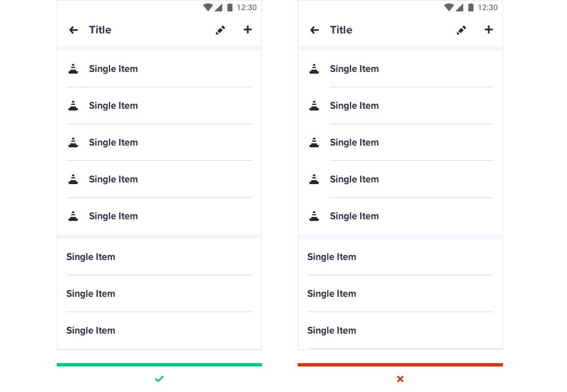Click Title text in right phone header
Image resolution: width=567 pixels, height=392 pixels.
point(341,30)
